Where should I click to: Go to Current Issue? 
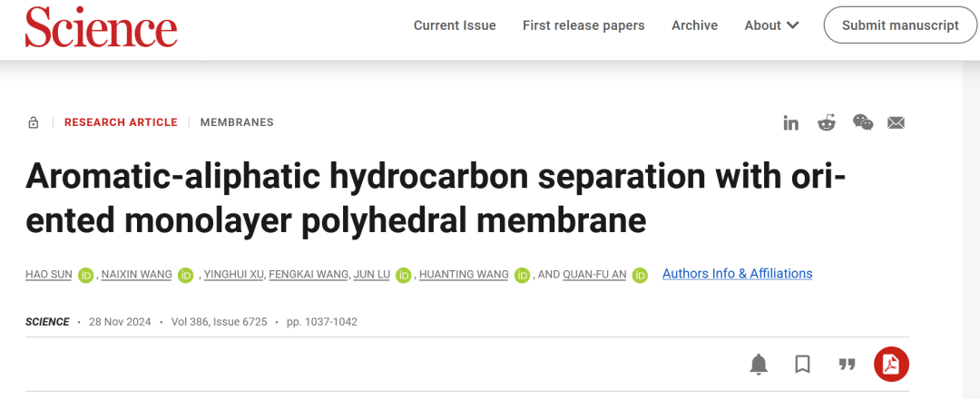point(455,25)
